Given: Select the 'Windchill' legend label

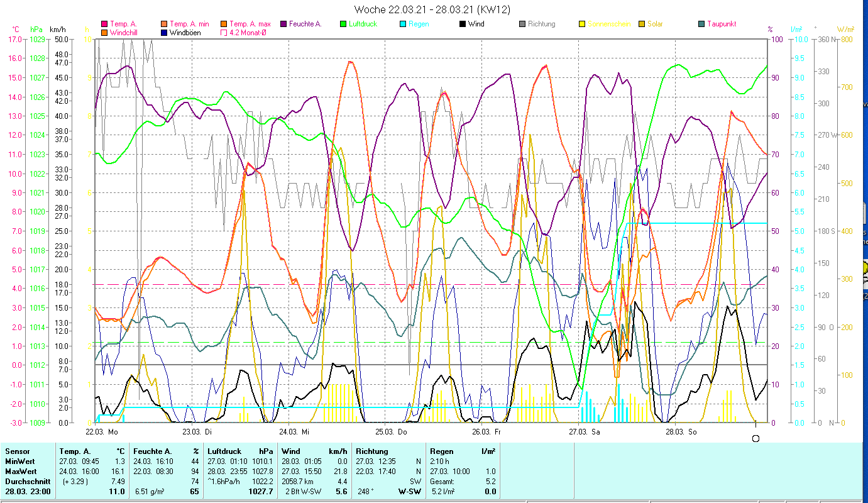Looking at the screenshot, I should pos(124,32).
